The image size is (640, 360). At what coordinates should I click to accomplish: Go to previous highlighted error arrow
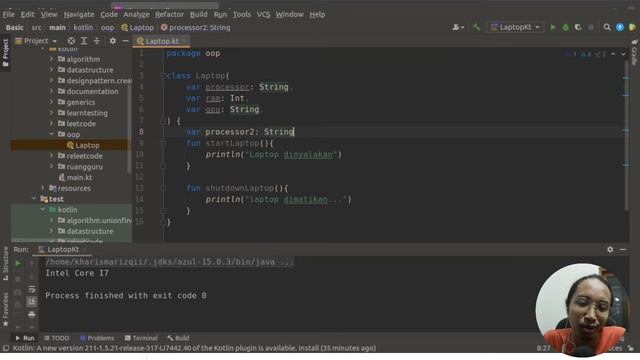click(x=613, y=54)
